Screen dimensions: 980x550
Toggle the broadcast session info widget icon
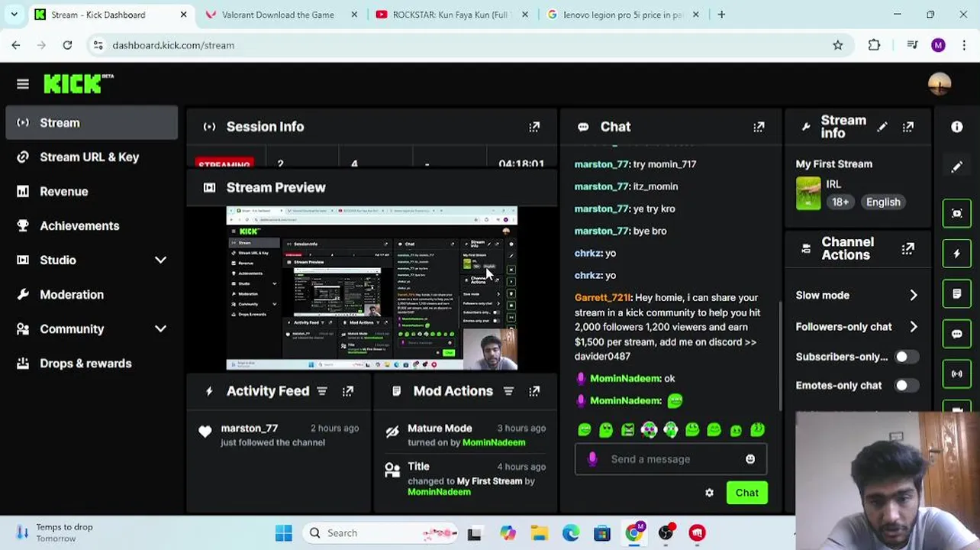957,374
